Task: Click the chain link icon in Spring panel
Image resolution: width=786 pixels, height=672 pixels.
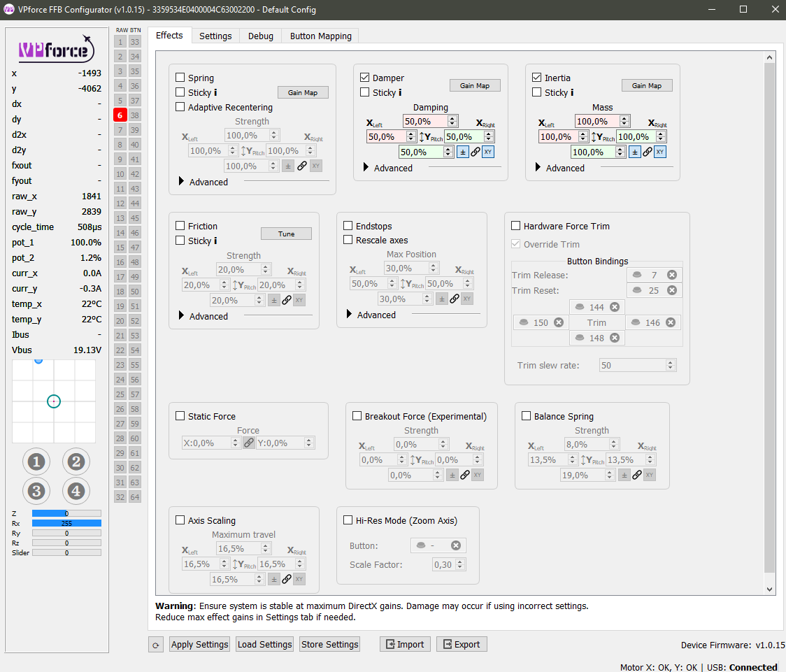Action: point(301,166)
